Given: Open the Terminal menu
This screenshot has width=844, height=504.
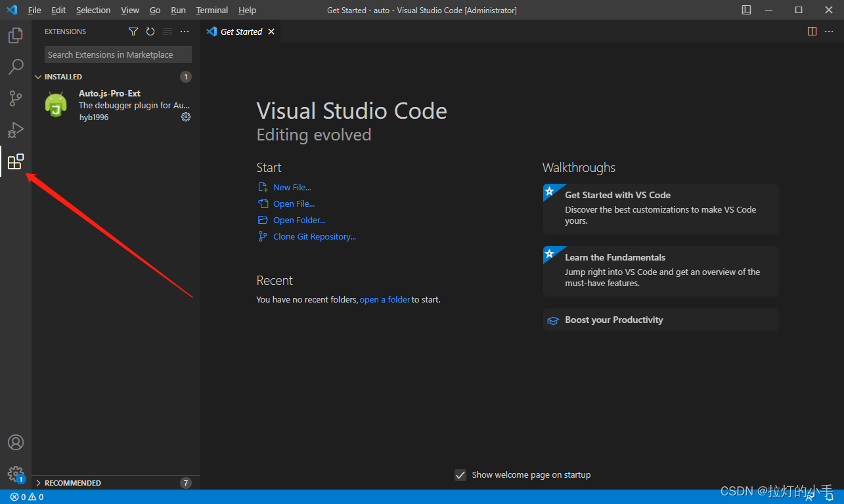Looking at the screenshot, I should tap(212, 10).
